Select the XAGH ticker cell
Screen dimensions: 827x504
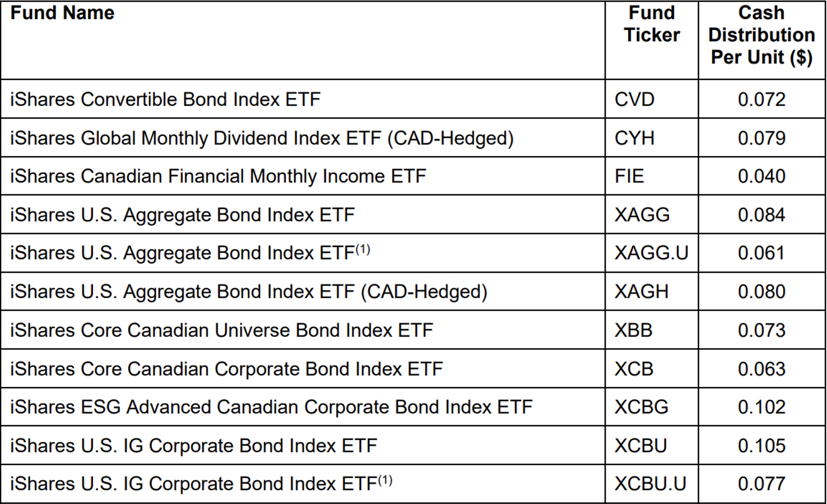(641, 291)
